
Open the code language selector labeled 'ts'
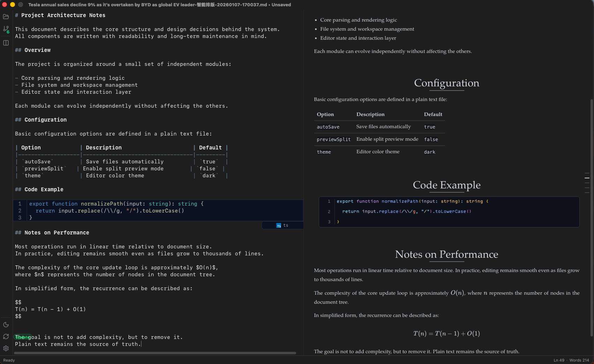285,225
